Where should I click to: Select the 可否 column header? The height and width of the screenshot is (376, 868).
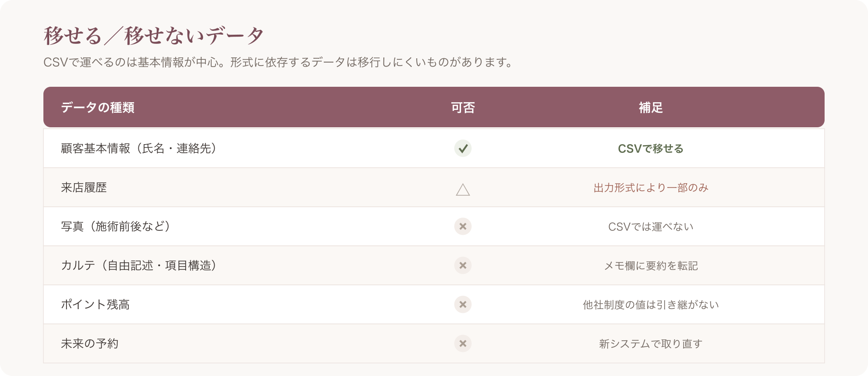pyautogui.click(x=463, y=107)
